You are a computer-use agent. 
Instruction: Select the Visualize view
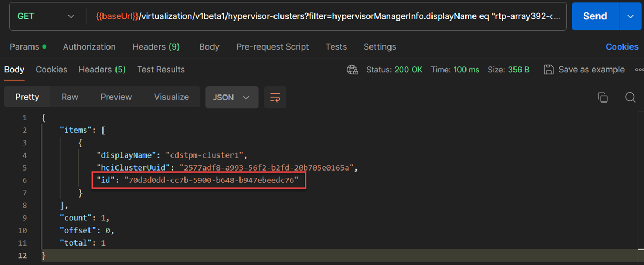[x=172, y=97]
